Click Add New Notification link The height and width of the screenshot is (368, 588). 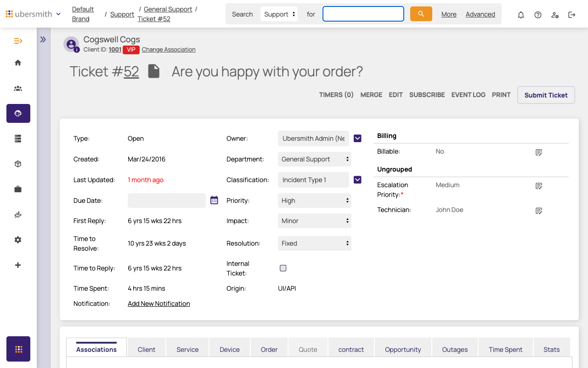pyautogui.click(x=159, y=304)
